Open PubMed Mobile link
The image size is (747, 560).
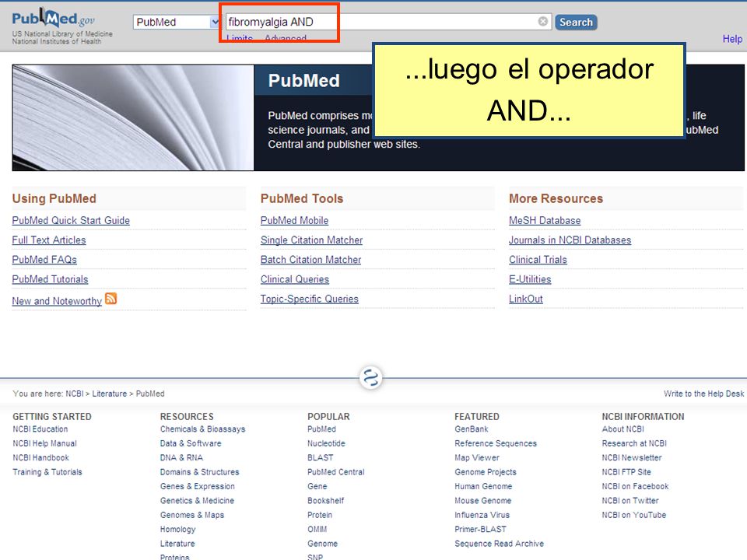click(x=294, y=220)
